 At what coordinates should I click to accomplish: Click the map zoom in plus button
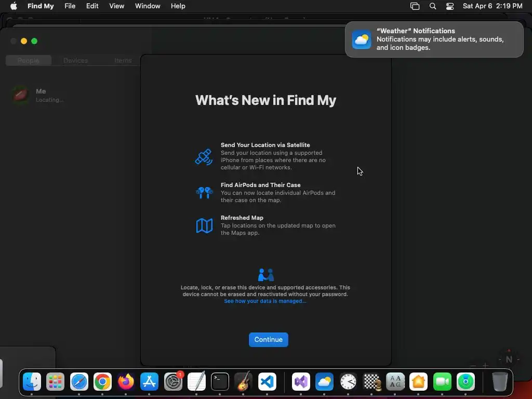(x=486, y=365)
